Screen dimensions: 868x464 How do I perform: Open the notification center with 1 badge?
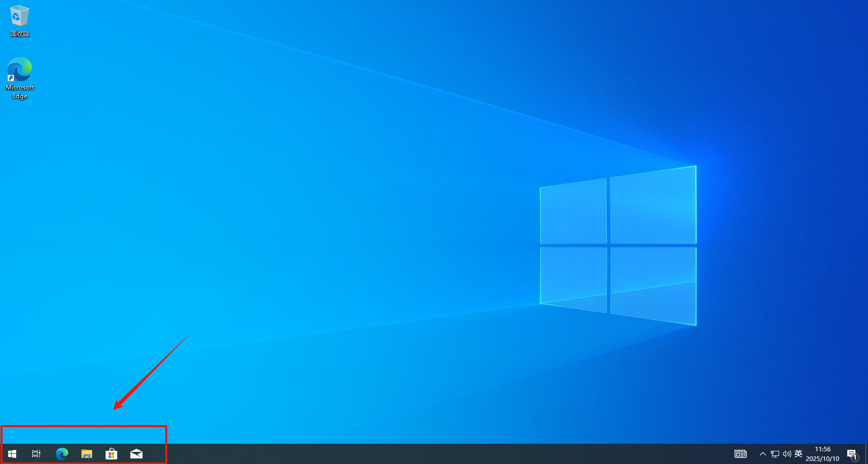click(x=852, y=454)
